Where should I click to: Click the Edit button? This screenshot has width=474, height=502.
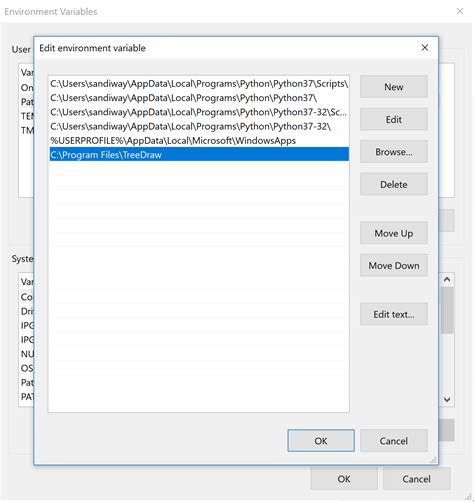pyautogui.click(x=394, y=119)
